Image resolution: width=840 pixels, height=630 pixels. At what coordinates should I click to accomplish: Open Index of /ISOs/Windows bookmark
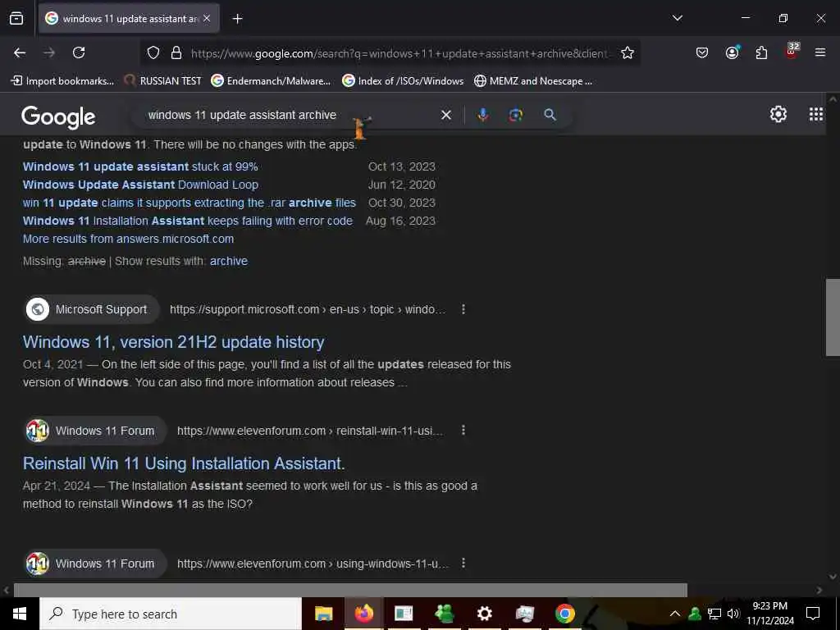click(x=403, y=81)
